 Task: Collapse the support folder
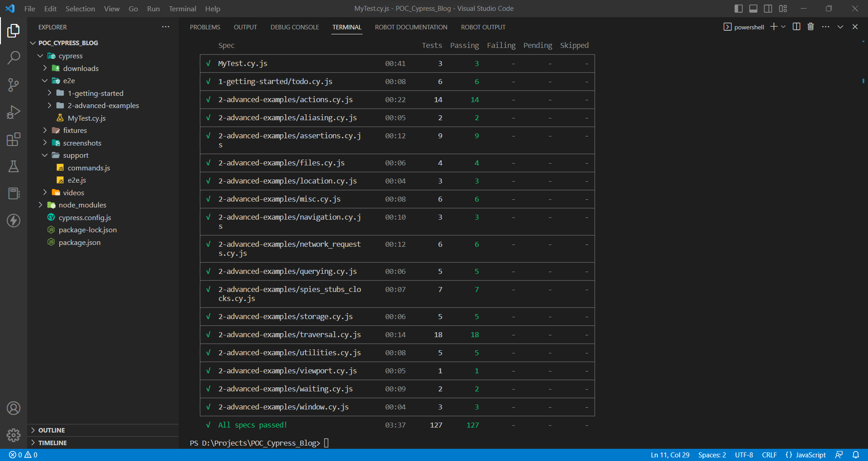(x=45, y=155)
